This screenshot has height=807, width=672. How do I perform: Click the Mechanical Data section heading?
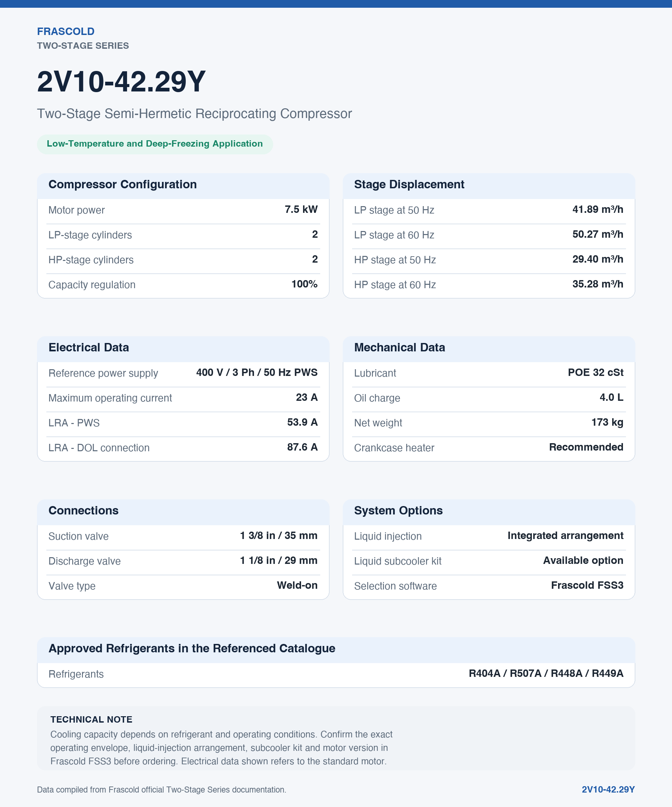click(x=400, y=347)
